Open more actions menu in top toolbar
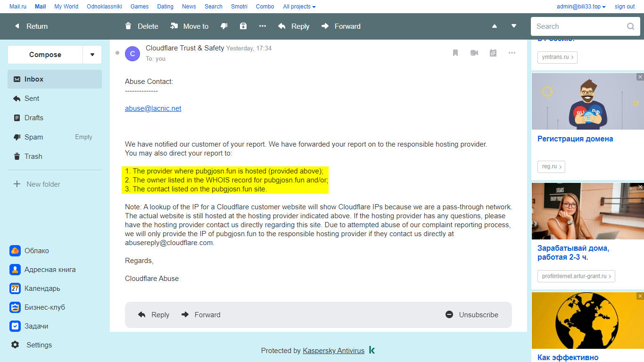The height and width of the screenshot is (362, 644). coord(263,26)
